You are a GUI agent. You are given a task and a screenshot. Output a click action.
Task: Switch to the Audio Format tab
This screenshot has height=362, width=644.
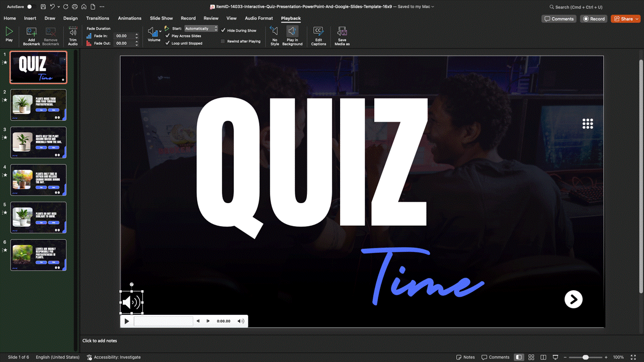[x=259, y=18]
